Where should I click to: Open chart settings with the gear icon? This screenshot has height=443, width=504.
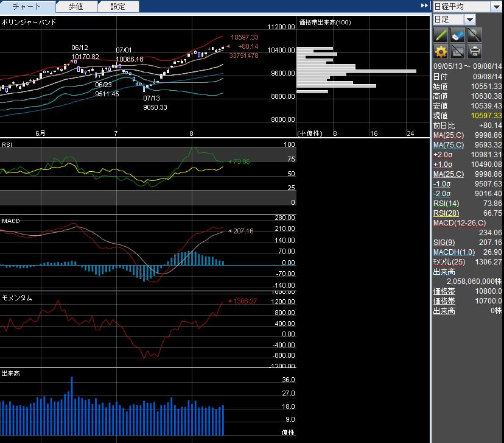(441, 51)
